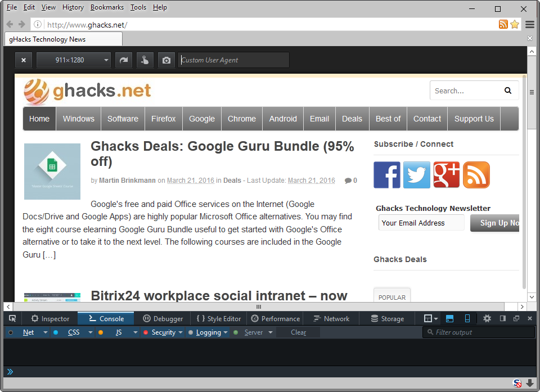Open Ghacks Deals: Google Guru Bundle article
Viewport: 540px width, 392px height.
[222, 154]
